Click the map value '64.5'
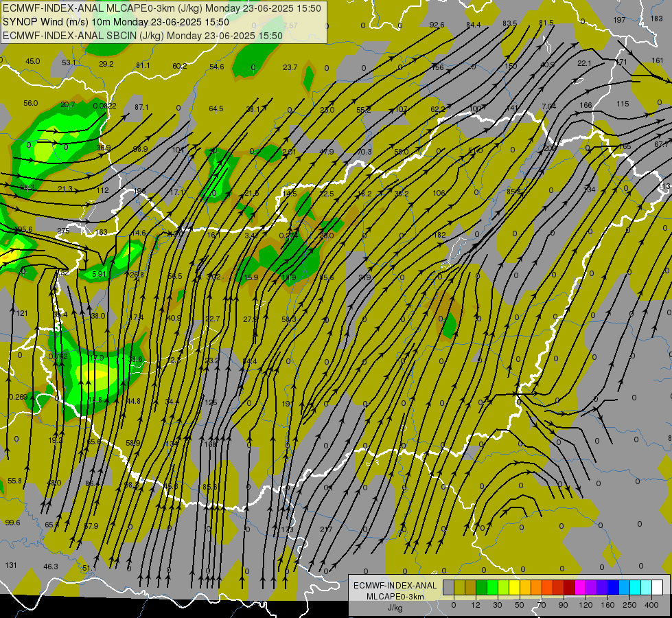This screenshot has height=618, width=672. tap(216, 108)
